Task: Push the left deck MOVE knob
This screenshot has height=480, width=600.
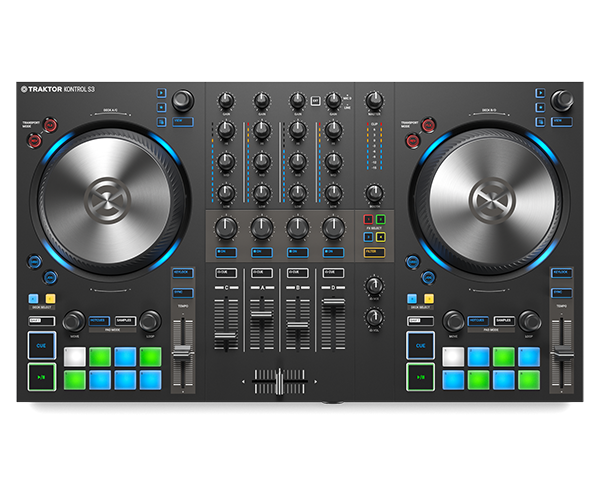Action: [74, 321]
